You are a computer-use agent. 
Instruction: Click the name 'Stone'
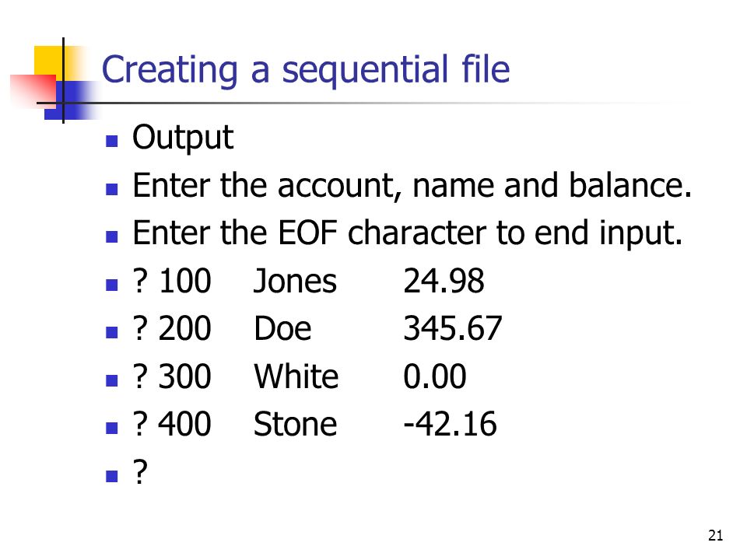tap(296, 424)
